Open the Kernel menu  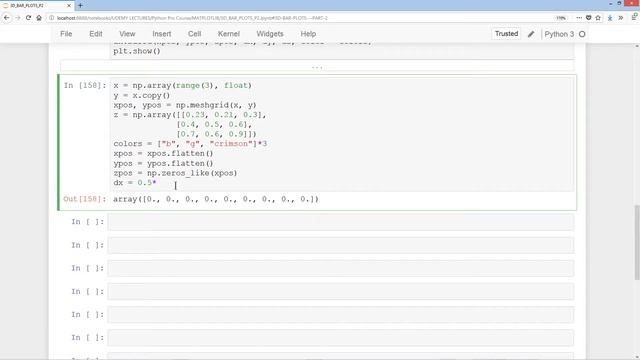[229, 34]
